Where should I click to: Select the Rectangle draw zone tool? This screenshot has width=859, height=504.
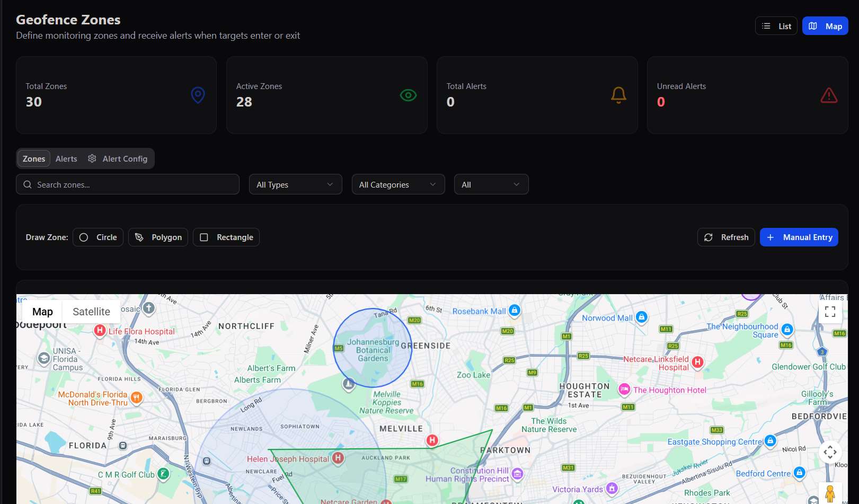pyautogui.click(x=226, y=237)
